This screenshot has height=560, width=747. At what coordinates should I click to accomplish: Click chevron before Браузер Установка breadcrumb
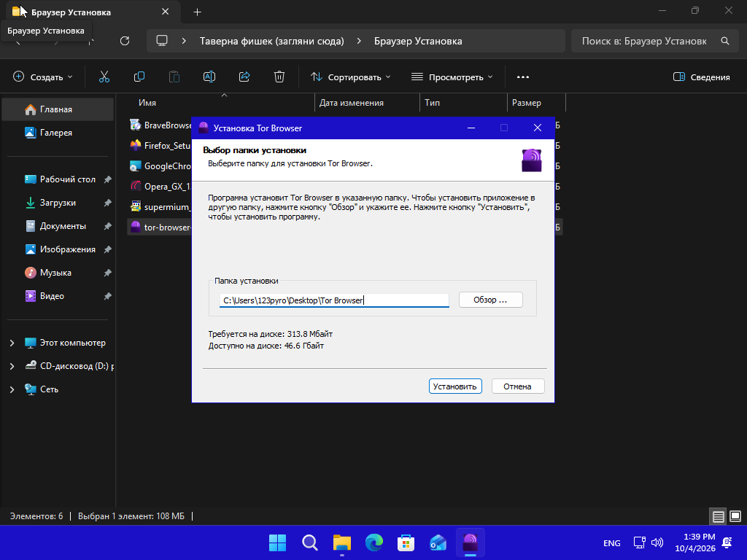tap(359, 41)
